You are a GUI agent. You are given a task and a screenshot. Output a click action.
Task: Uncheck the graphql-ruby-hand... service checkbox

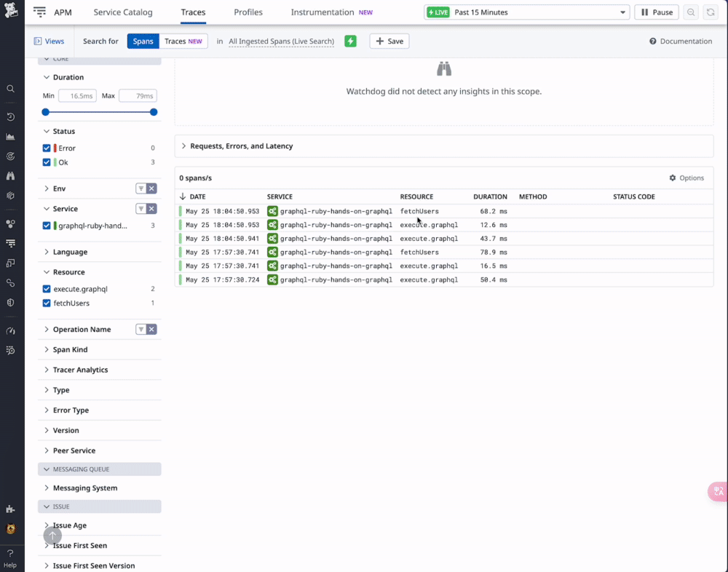(x=47, y=226)
